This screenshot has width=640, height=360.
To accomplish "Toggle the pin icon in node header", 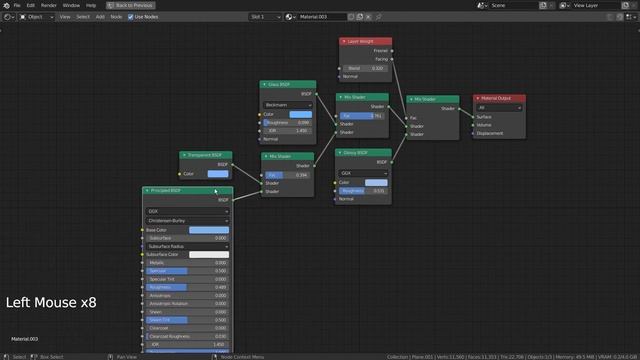I will pos(379,17).
